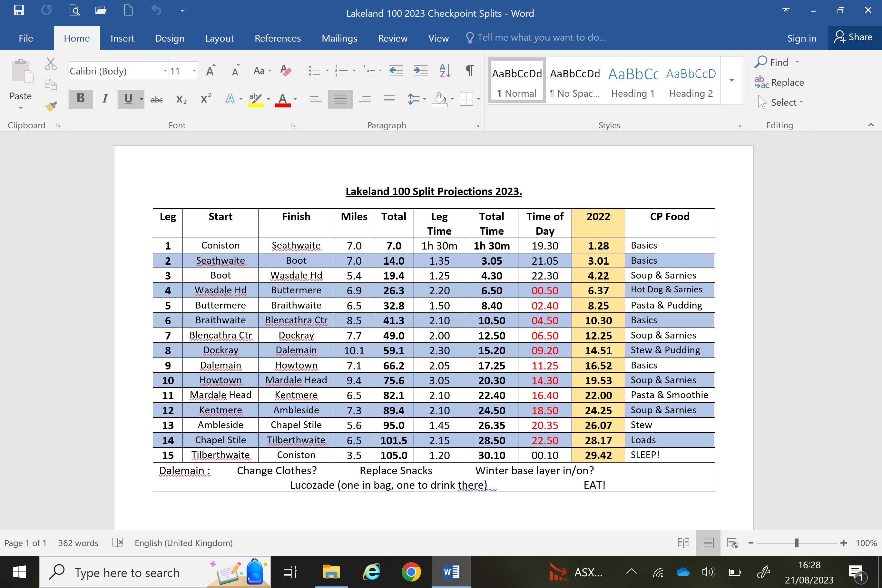
Task: Show paragraph marks with pilcrow icon
Action: pyautogui.click(x=469, y=71)
